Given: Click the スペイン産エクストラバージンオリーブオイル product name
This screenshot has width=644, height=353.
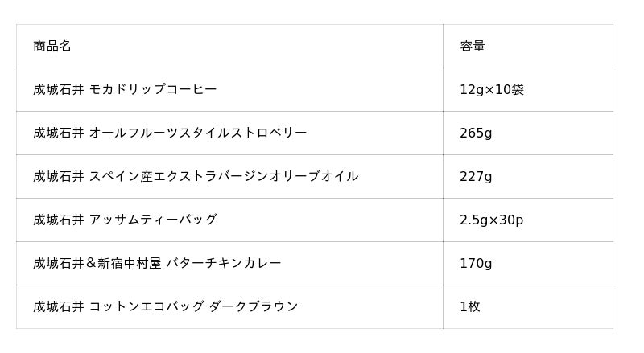Looking at the screenshot, I should 224,177.
